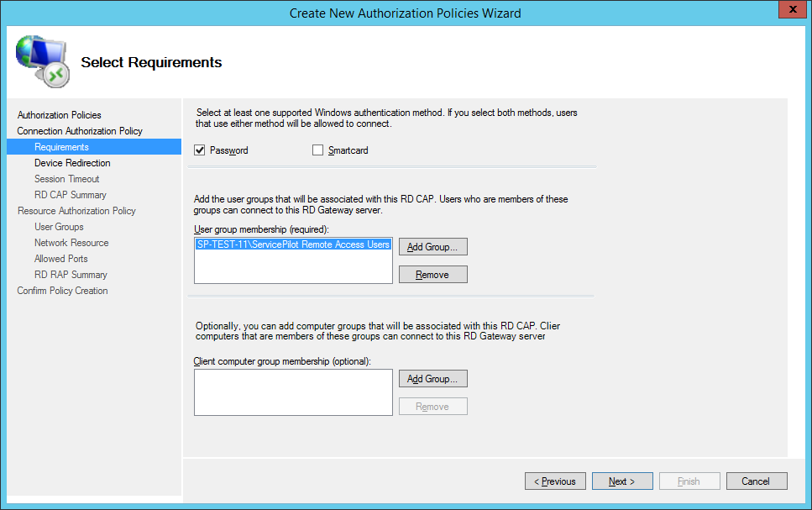Click the Network Resource step
The height and width of the screenshot is (510, 812).
point(71,243)
